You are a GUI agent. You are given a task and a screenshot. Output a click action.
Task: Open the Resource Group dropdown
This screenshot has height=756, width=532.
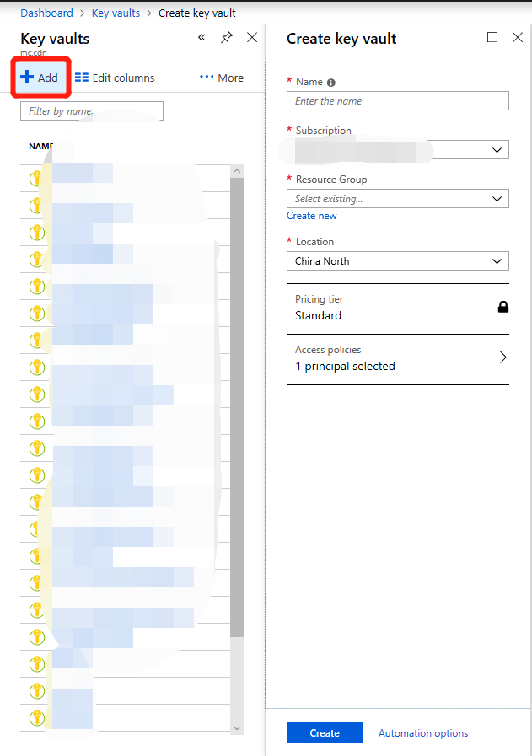[x=497, y=199]
